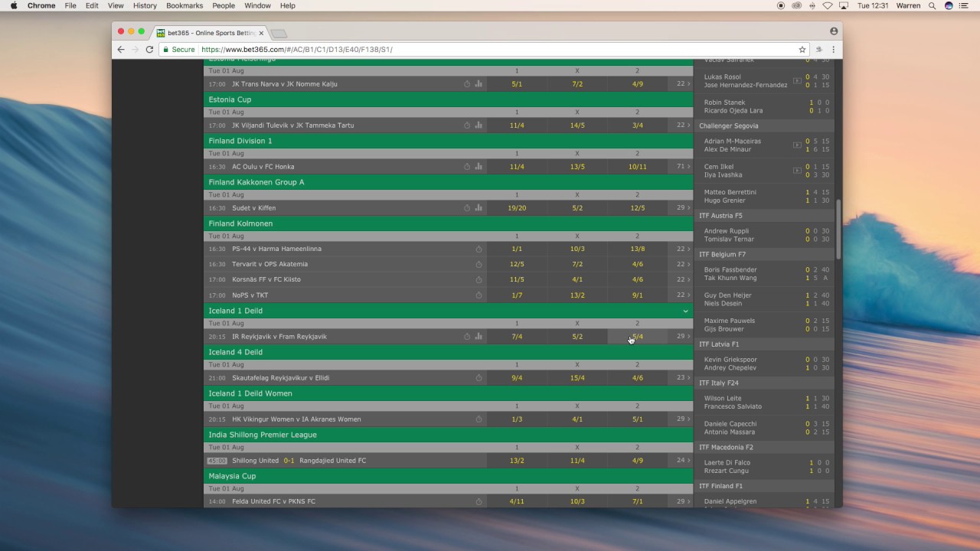Screen dimensions: 980x551
Task: Click clock icon on Sudet v Kiffen row
Action: 467,208
